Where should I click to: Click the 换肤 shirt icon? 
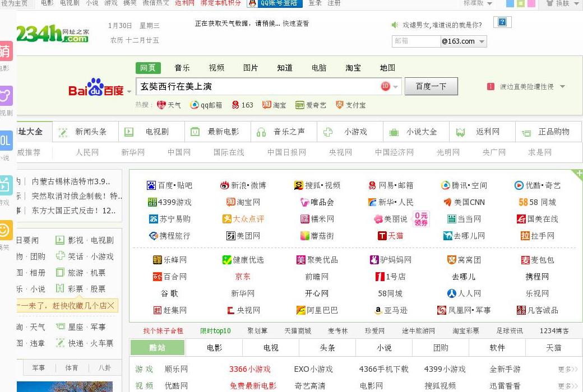[549, 3]
